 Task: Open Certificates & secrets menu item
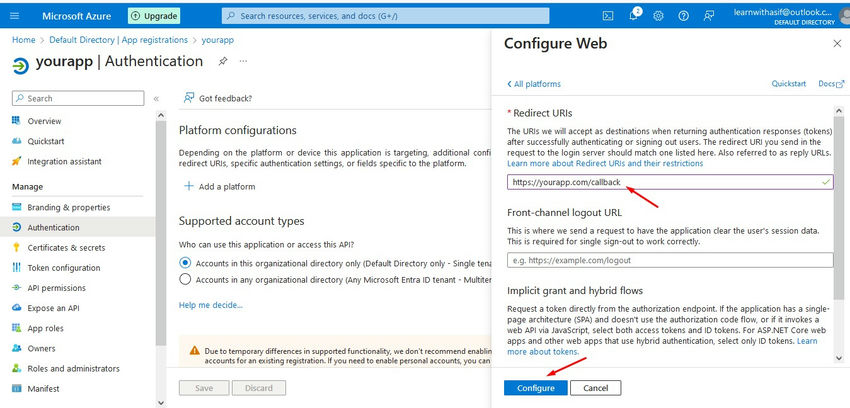[66, 247]
